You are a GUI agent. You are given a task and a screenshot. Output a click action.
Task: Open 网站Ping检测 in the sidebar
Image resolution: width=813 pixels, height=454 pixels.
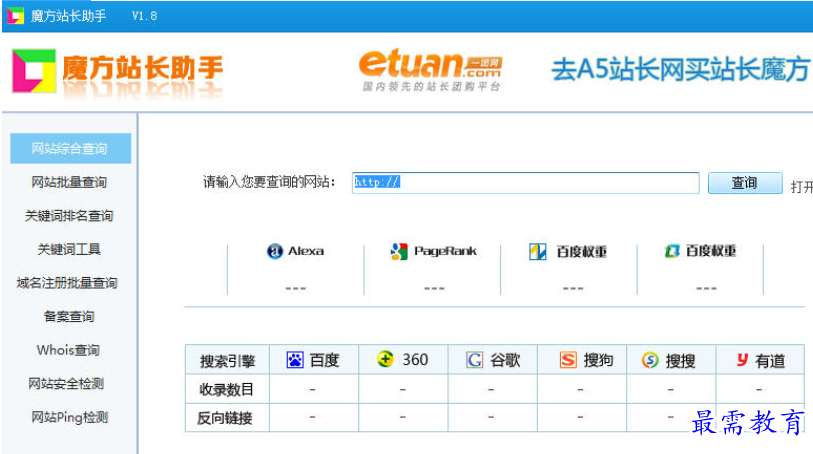(69, 417)
